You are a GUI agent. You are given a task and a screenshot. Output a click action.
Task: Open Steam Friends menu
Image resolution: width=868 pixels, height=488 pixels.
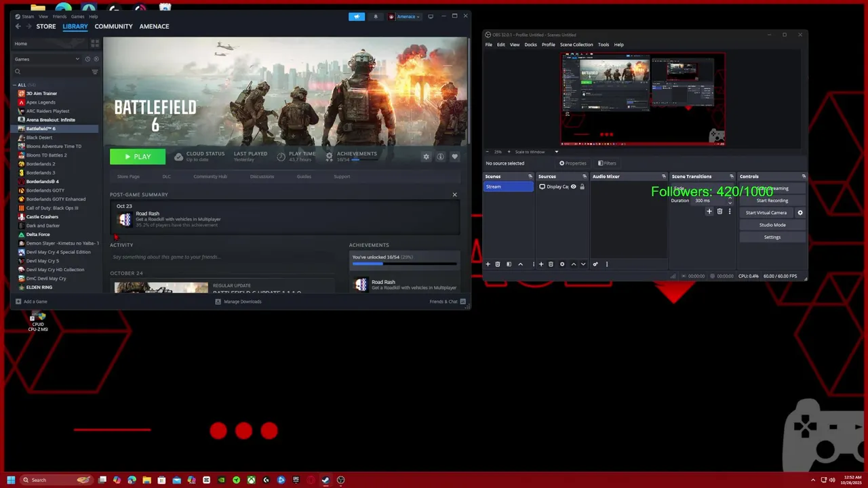(60, 16)
